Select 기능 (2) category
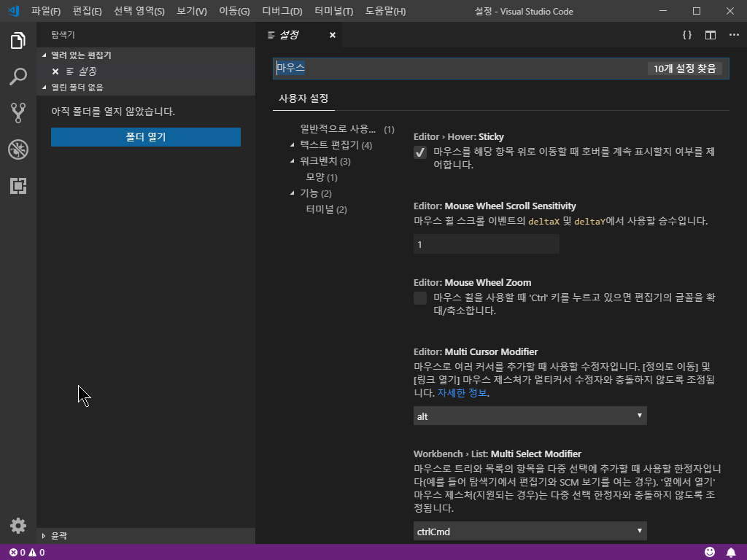747x560 pixels. (x=316, y=193)
